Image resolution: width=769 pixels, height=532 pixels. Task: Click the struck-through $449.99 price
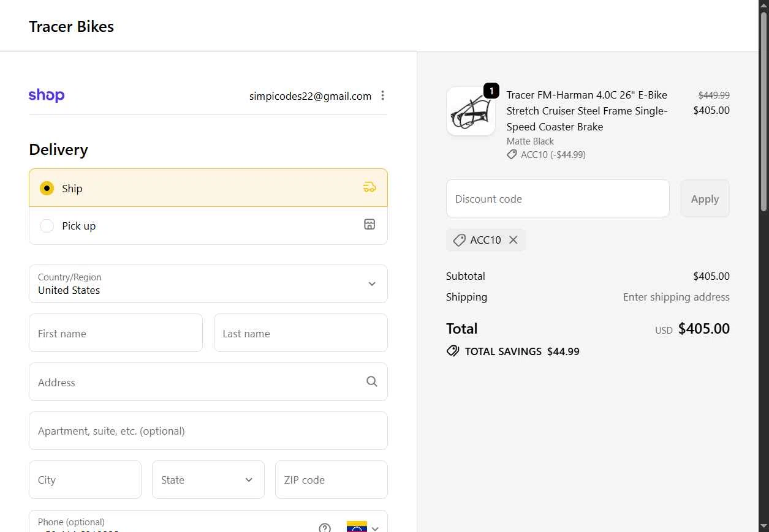click(x=714, y=96)
